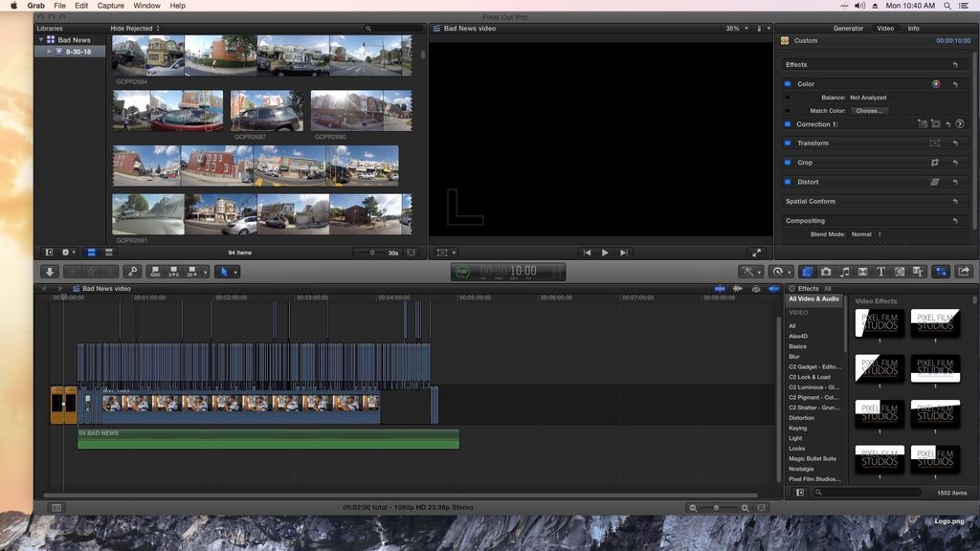The image size is (980, 551).
Task: Open the Color Board wheel icon
Action: (936, 84)
